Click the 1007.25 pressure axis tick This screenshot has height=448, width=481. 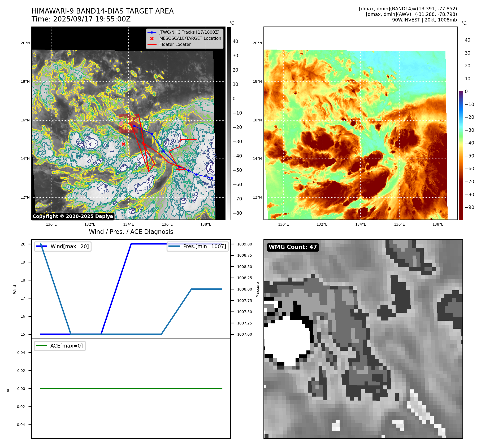245,323
